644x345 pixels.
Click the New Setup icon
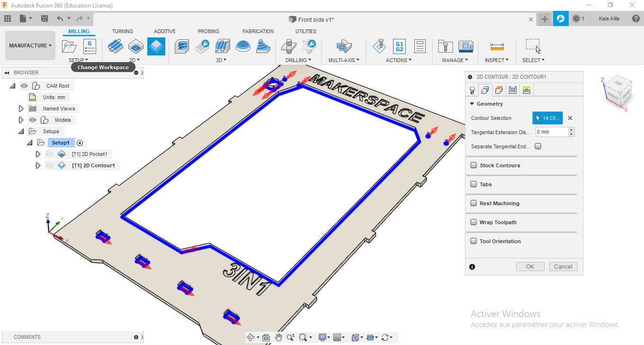70,46
